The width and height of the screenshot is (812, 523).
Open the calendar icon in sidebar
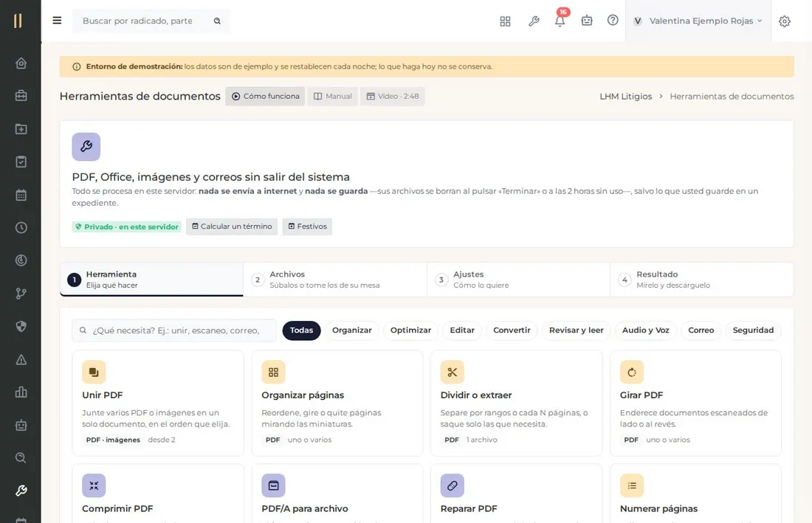[x=21, y=195]
